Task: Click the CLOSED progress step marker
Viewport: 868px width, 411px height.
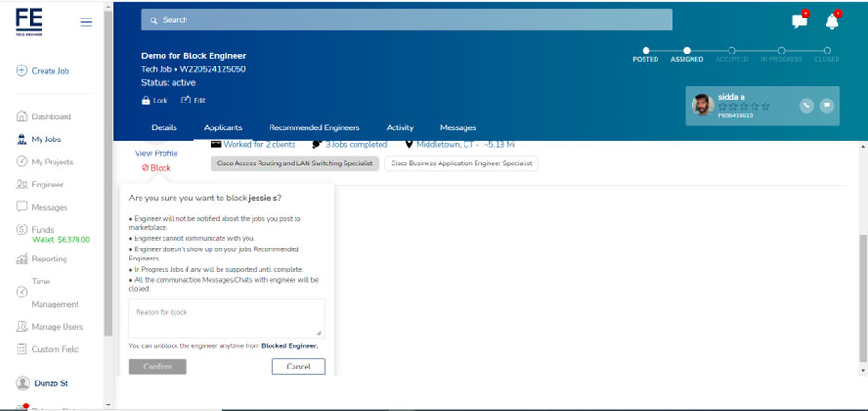Action: (827, 51)
